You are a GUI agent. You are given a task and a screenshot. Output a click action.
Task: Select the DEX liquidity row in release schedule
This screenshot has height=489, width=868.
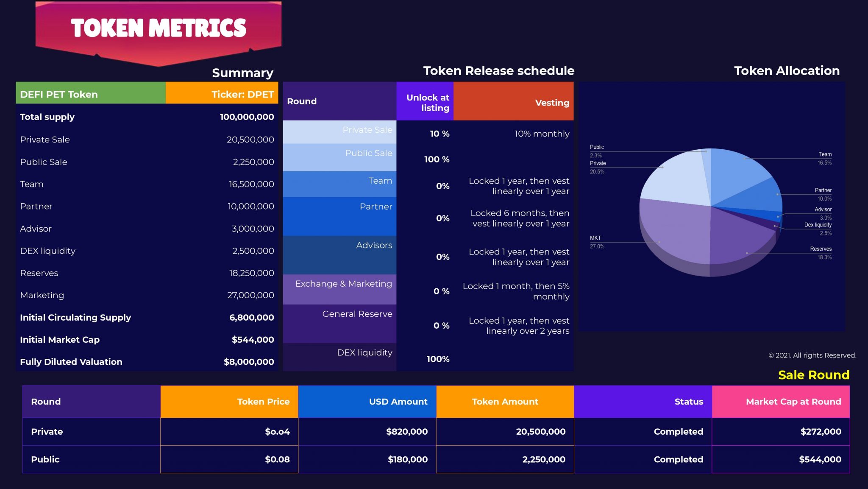339,357
